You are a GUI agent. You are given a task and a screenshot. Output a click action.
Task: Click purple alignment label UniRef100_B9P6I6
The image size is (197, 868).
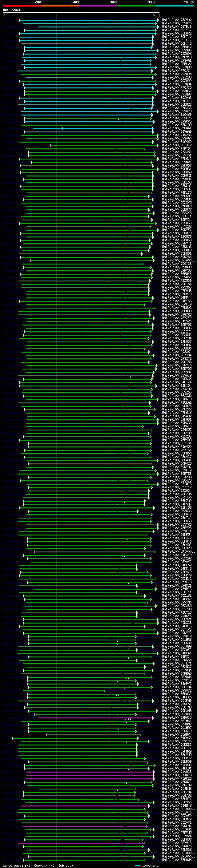(177, 717)
